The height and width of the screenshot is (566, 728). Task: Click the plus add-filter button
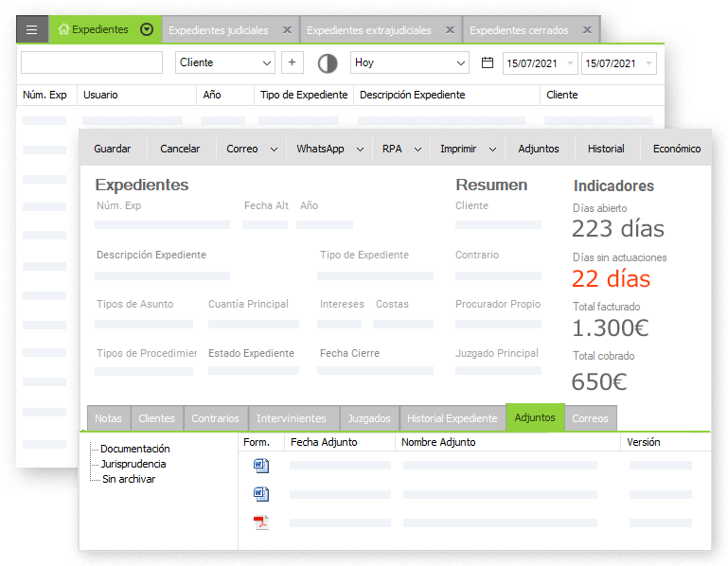[x=292, y=62]
